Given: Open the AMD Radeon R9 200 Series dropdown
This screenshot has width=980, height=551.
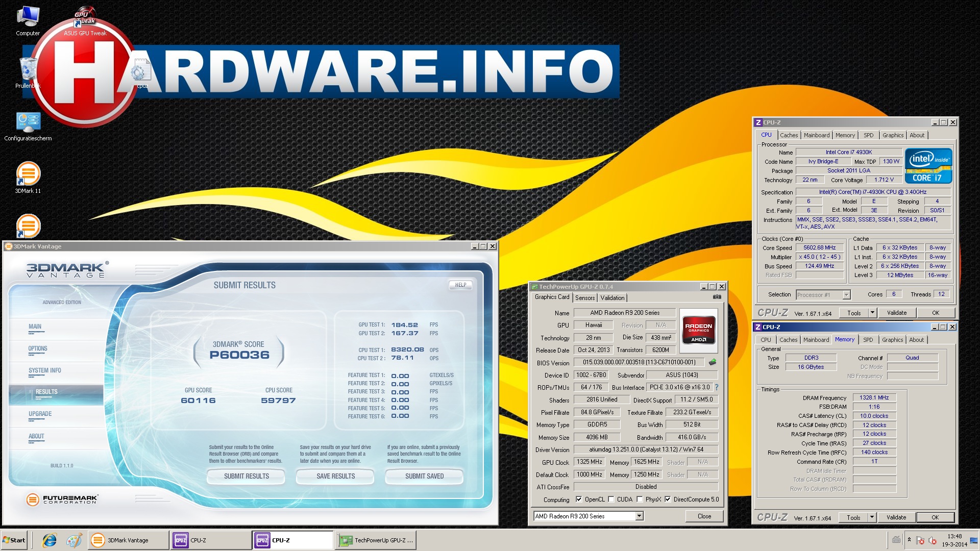Looking at the screenshot, I should [x=639, y=516].
